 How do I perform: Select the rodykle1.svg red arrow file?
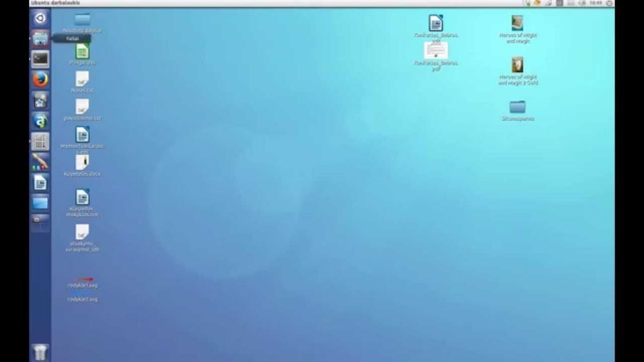[82, 283]
